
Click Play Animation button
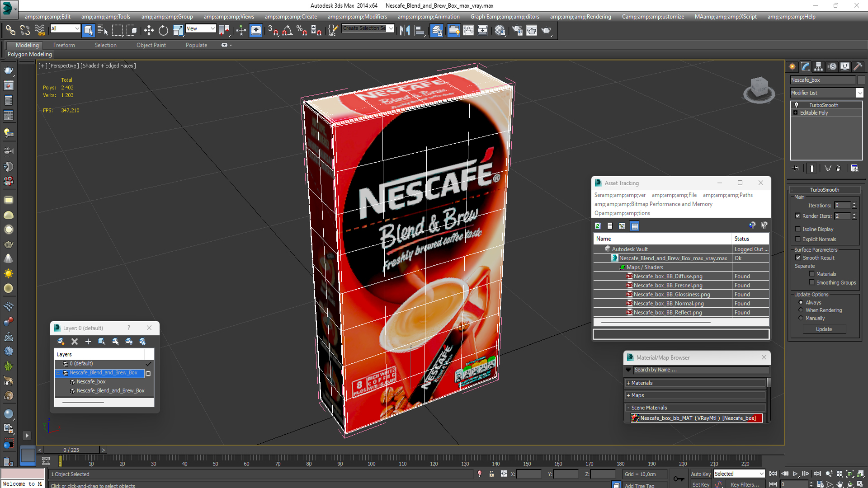(795, 474)
